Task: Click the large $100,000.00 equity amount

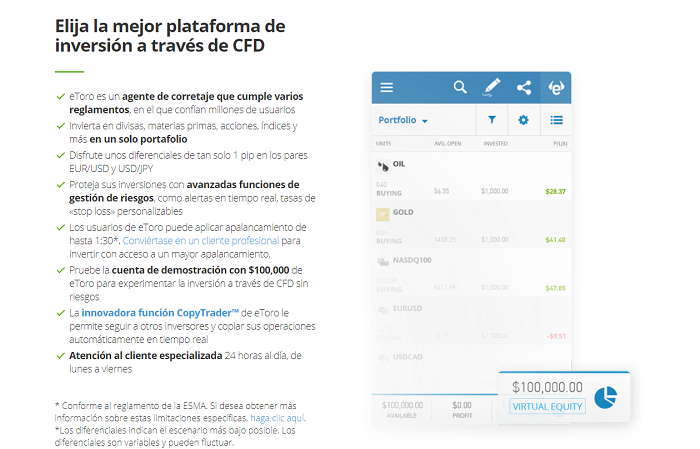Action: (547, 387)
